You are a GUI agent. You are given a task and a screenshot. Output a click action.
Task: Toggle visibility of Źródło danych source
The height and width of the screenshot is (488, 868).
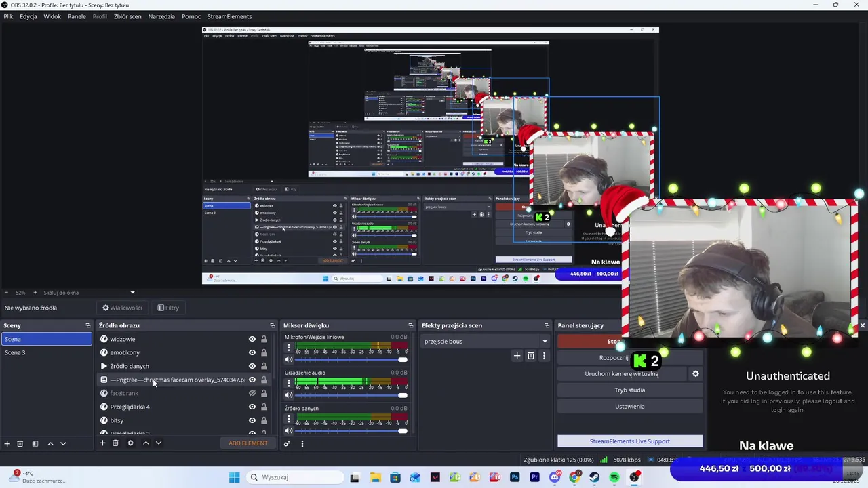252,366
